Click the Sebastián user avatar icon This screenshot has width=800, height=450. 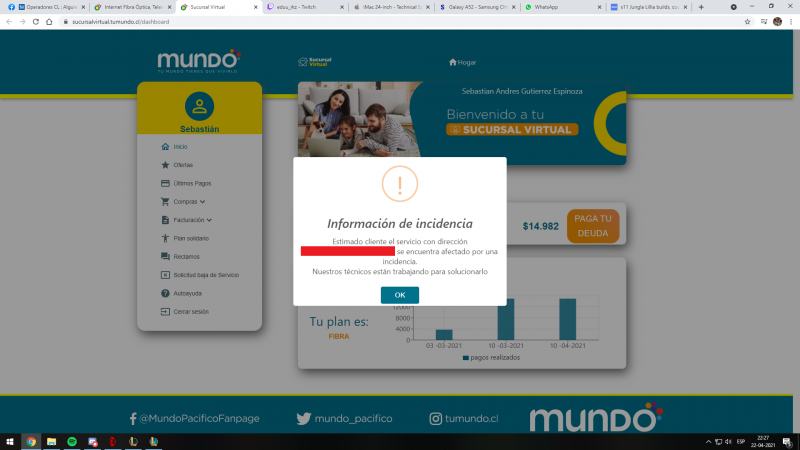pyautogui.click(x=199, y=106)
